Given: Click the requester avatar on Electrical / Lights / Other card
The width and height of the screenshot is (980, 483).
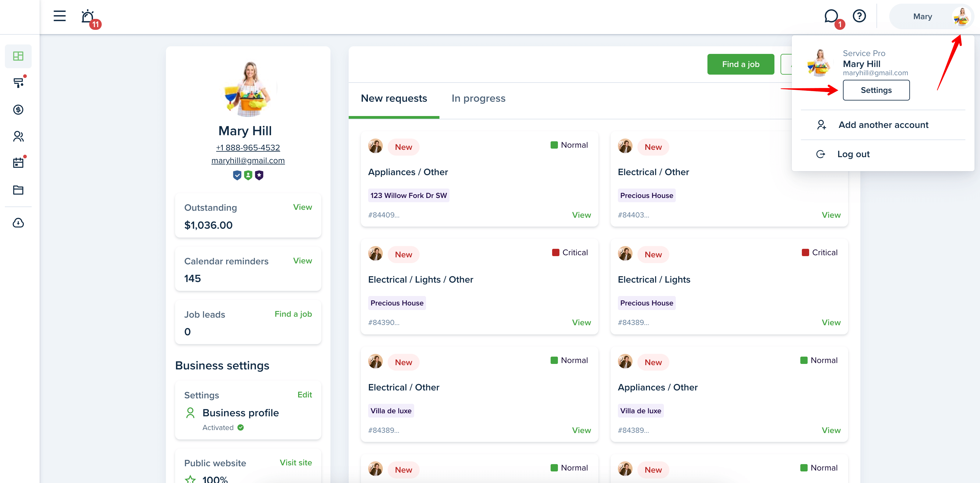Looking at the screenshot, I should pyautogui.click(x=375, y=254).
